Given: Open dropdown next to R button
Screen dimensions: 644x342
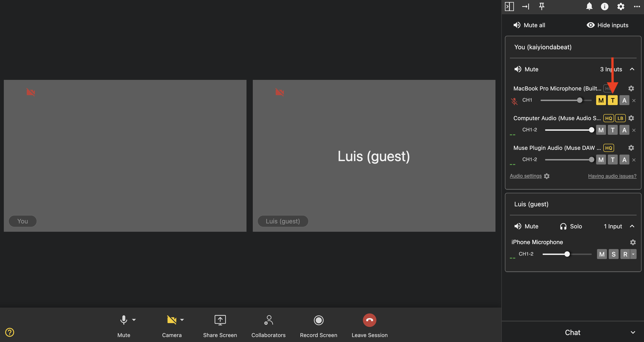Looking at the screenshot, I should (x=633, y=254).
